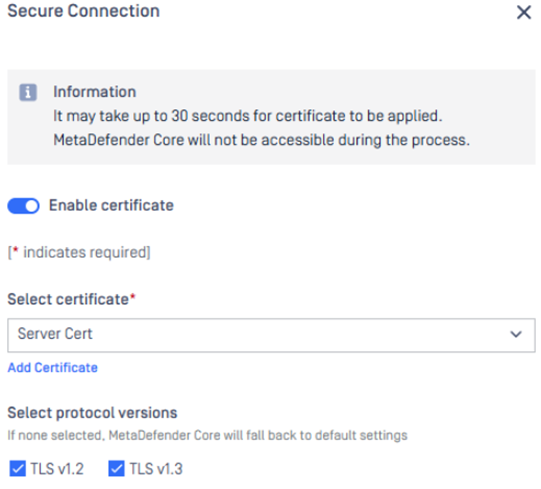Click the Enable certificate label
This screenshot has width=541, height=489.
click(x=111, y=205)
